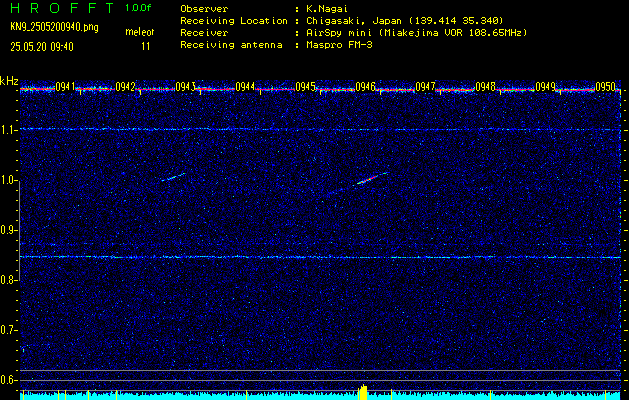Click the 0944 time marker

tap(245, 86)
